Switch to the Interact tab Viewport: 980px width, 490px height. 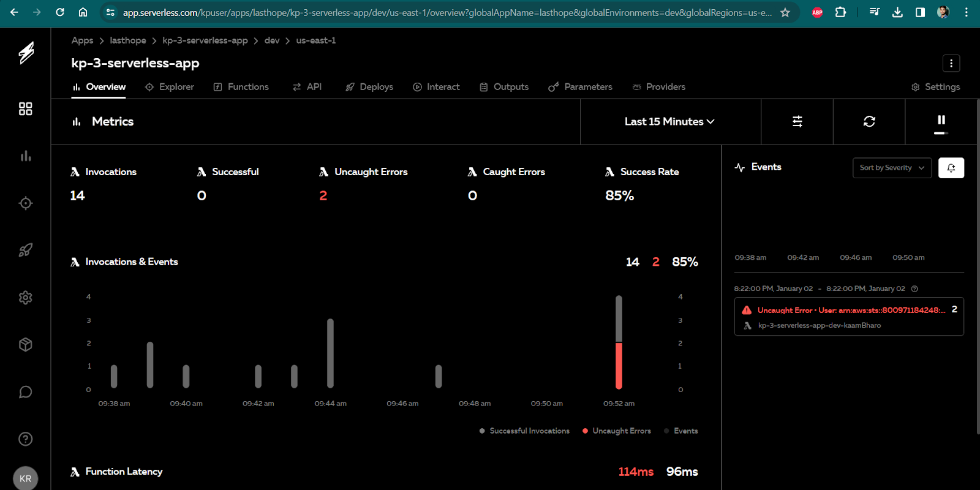436,87
